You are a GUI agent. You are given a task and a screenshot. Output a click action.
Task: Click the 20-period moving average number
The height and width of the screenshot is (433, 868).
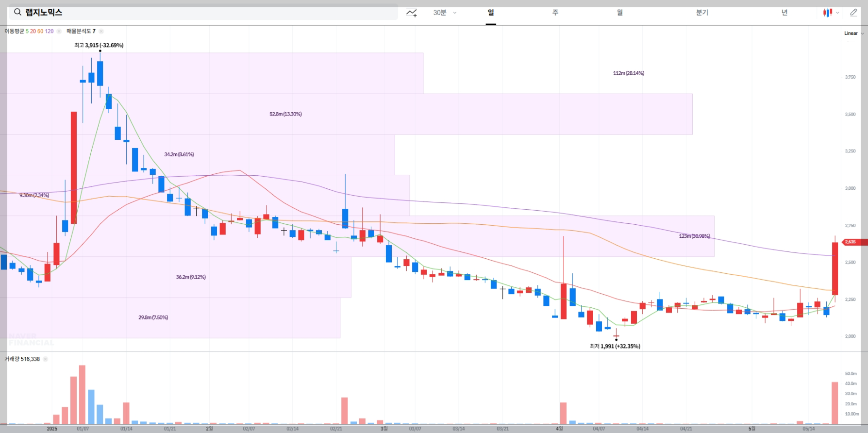point(33,31)
